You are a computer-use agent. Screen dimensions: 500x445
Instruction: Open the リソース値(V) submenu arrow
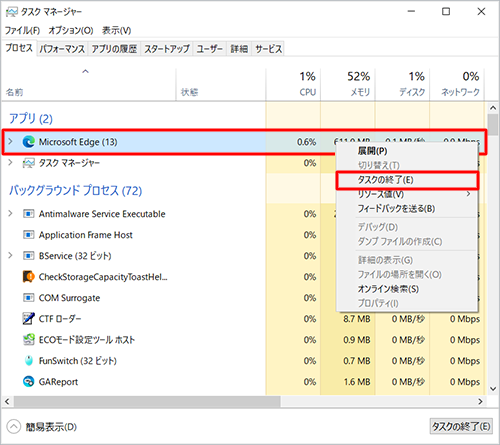[468, 194]
